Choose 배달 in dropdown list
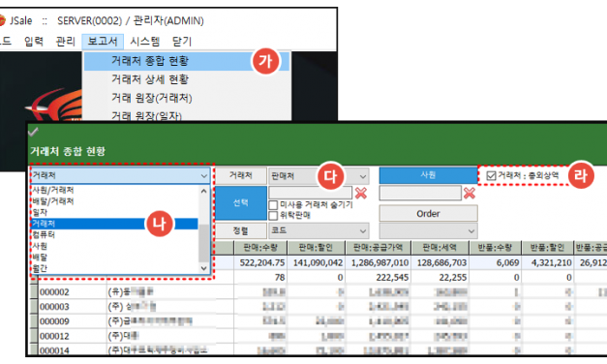Screen dimensions: 607x364 click(x=114, y=258)
